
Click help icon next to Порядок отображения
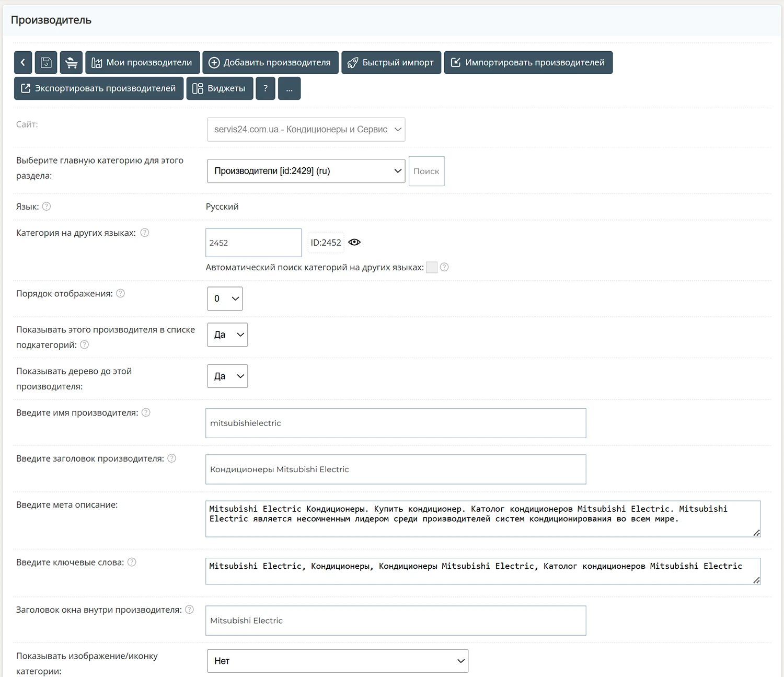pos(120,293)
